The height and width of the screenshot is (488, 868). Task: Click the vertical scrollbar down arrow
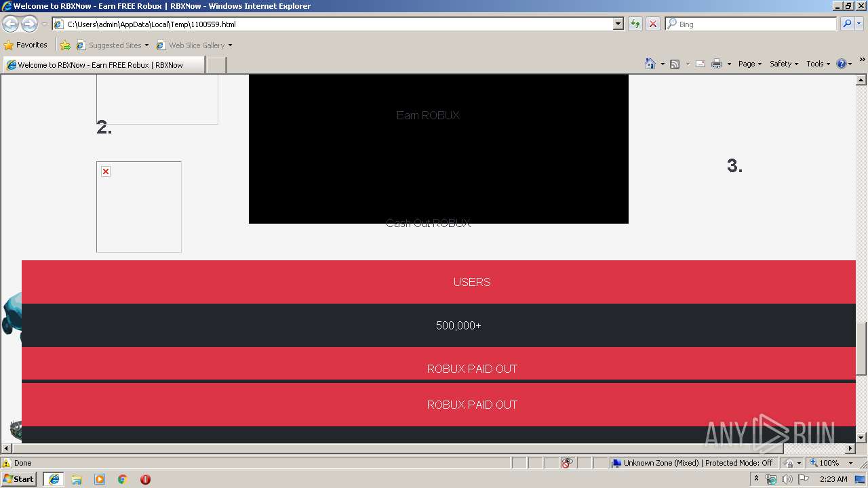click(x=861, y=438)
